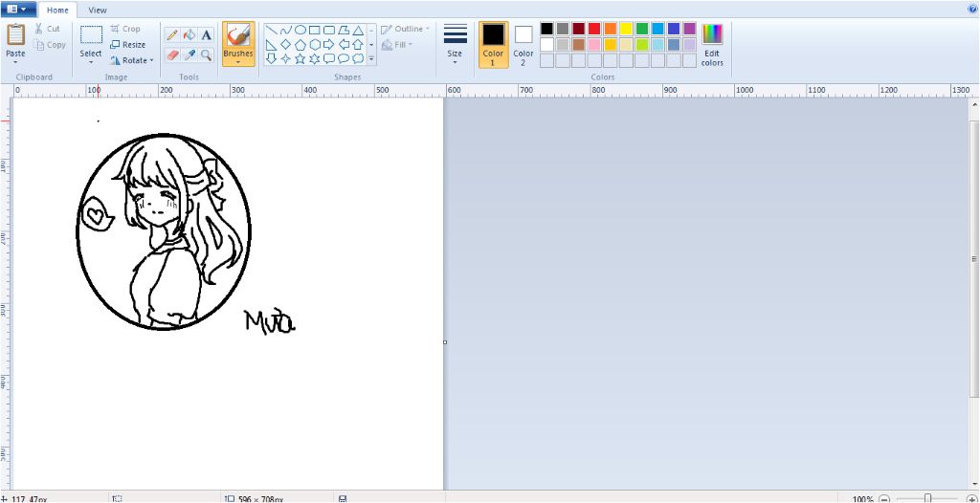Open the Help question mark icon

[972, 9]
